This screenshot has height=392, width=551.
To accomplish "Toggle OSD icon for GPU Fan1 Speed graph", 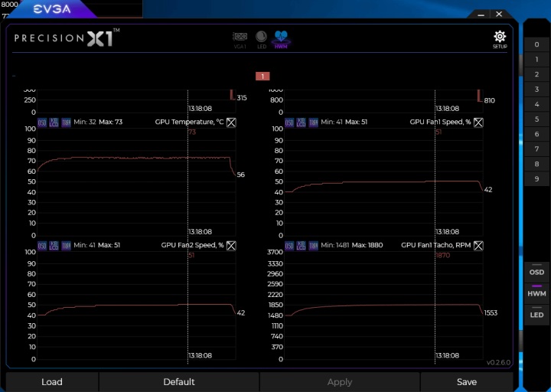I will [x=289, y=122].
